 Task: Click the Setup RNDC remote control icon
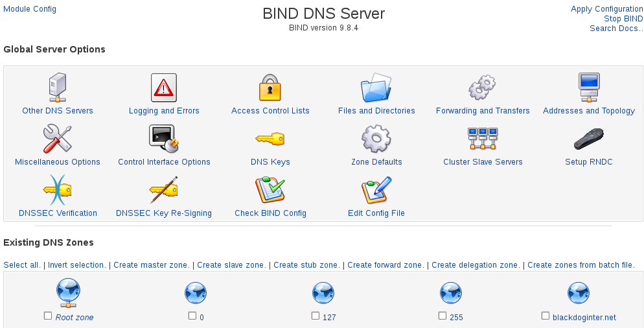point(589,139)
